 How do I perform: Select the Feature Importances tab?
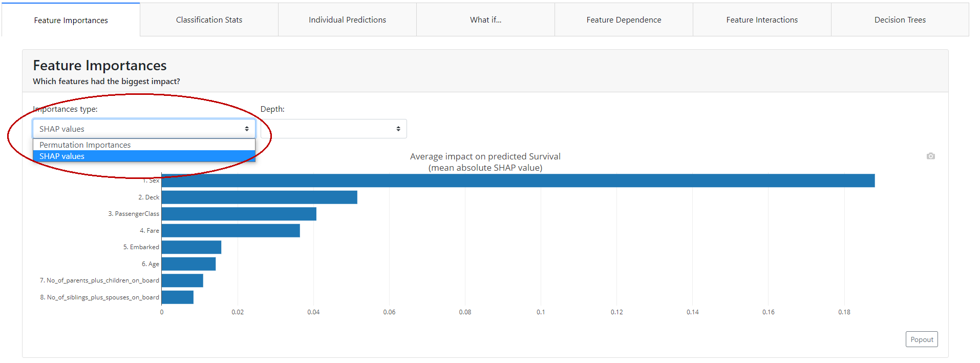[x=71, y=21]
